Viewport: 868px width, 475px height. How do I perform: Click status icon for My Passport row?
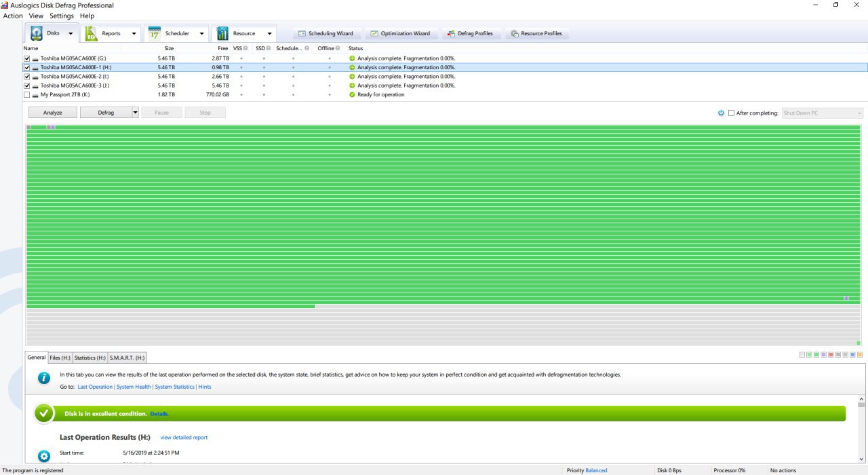(x=352, y=94)
